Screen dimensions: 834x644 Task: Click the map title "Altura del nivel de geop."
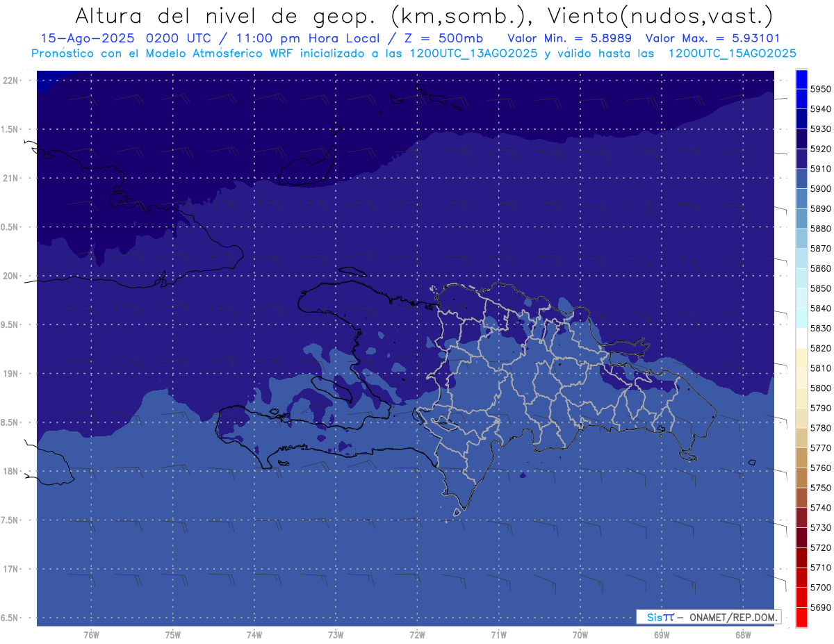[224, 16]
